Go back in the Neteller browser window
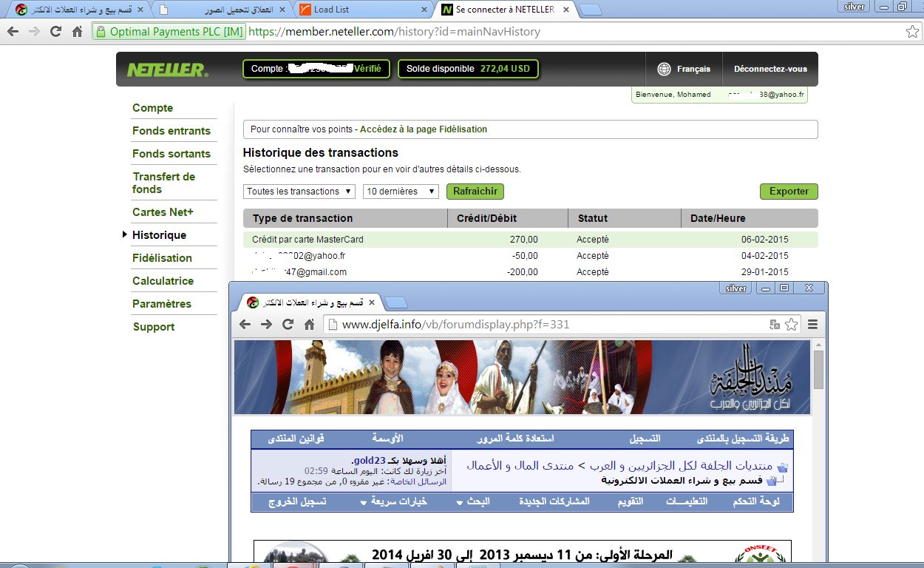Image resolution: width=924 pixels, height=568 pixels. point(13,32)
